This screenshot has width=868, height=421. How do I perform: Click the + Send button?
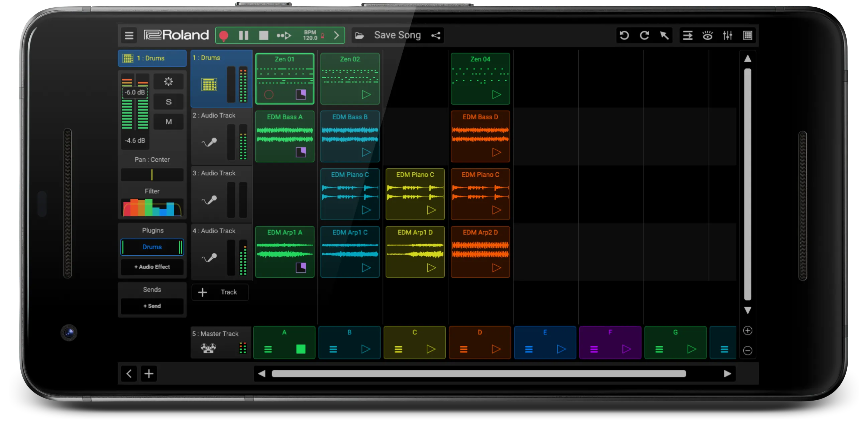[x=152, y=306]
